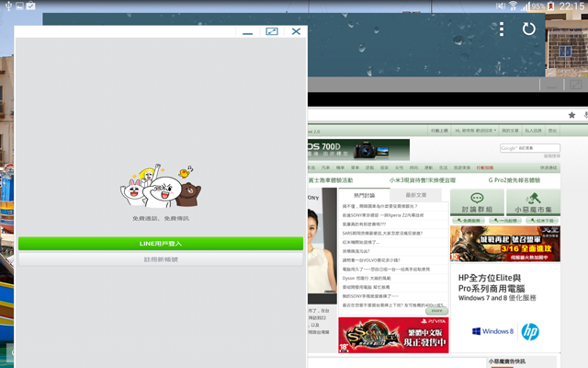
Task: Open the 快速連結 quick links menu
Action: coord(548,167)
